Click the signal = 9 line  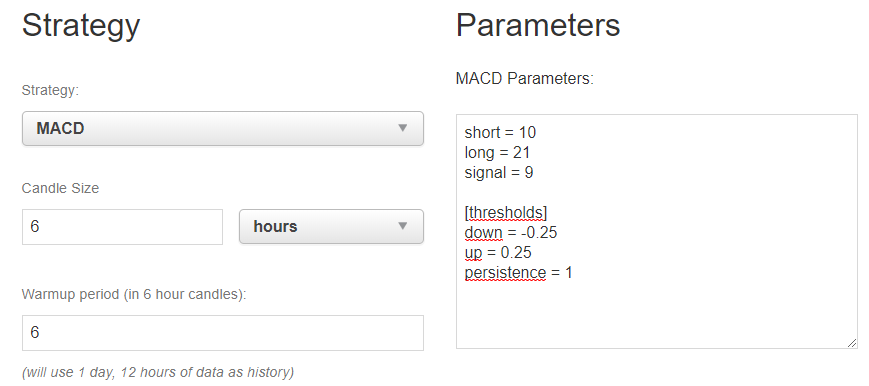[x=499, y=172]
